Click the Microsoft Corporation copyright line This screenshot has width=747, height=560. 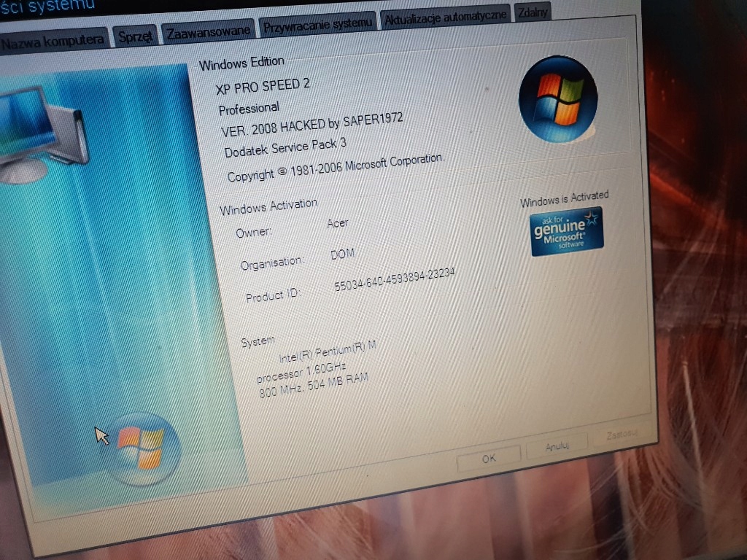point(336,168)
